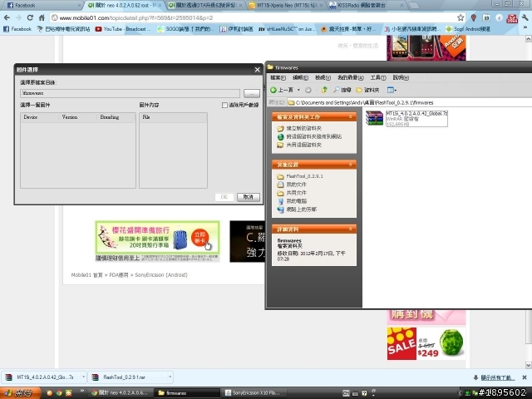The height and width of the screenshot is (399, 532).
Task: Switch to the Facebook browser tab
Action: pyautogui.click(x=42, y=5)
